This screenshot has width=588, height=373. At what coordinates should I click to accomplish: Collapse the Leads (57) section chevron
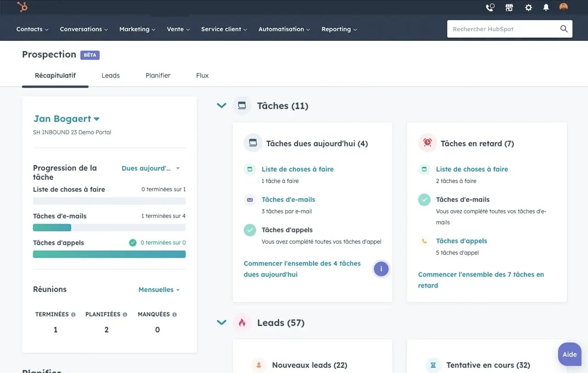coord(221,323)
